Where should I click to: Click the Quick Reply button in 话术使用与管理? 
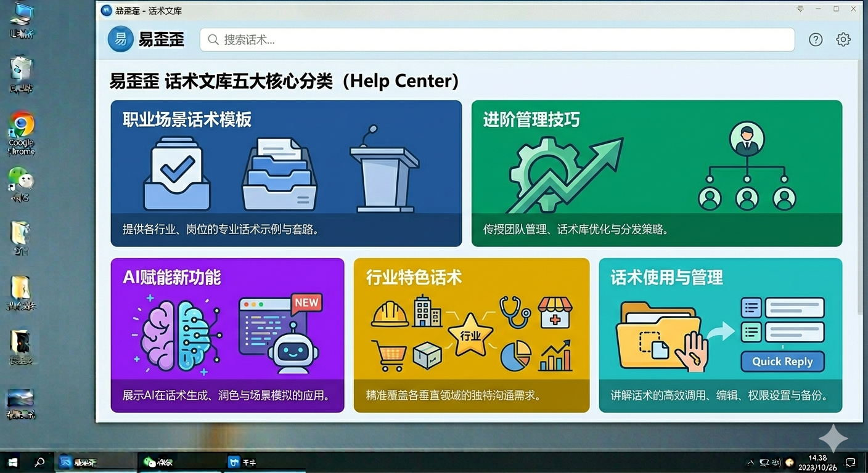782,362
